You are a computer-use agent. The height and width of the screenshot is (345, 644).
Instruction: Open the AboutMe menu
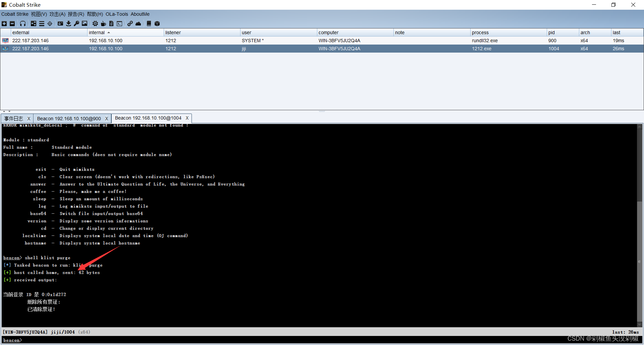140,14
